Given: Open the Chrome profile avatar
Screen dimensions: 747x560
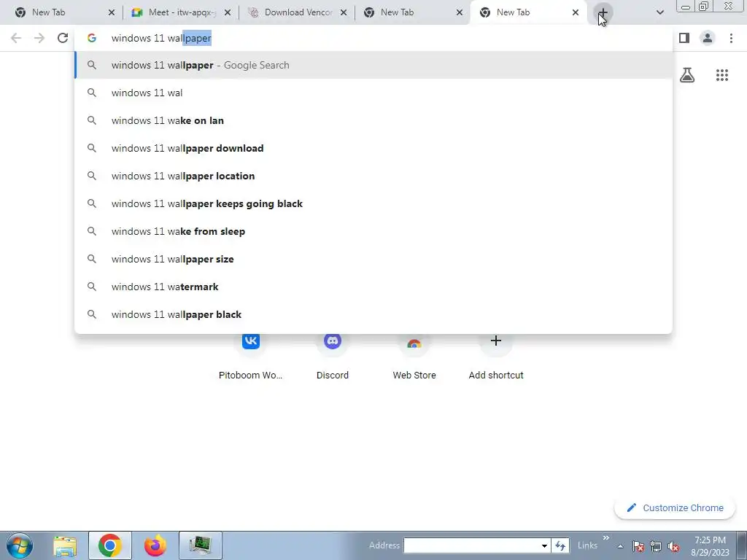Looking at the screenshot, I should (x=708, y=38).
